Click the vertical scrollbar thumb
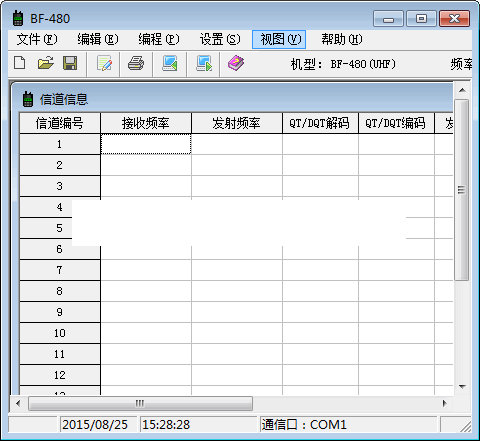 pyautogui.click(x=462, y=190)
